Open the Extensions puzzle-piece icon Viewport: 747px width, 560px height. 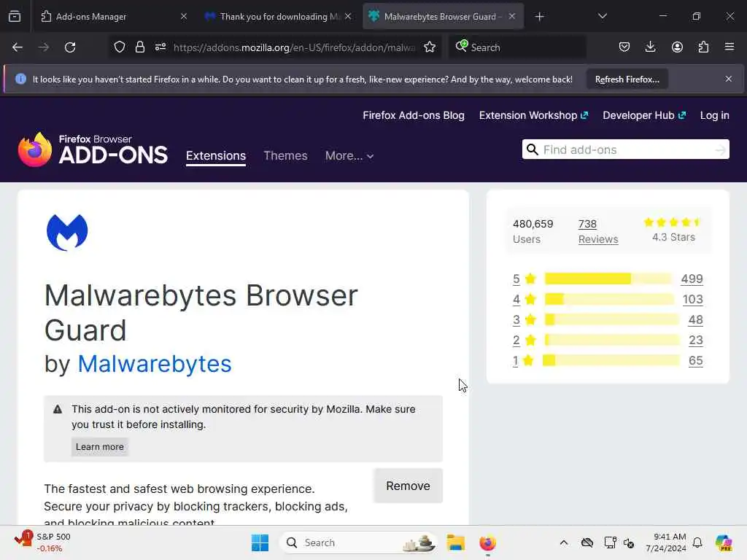pos(703,47)
